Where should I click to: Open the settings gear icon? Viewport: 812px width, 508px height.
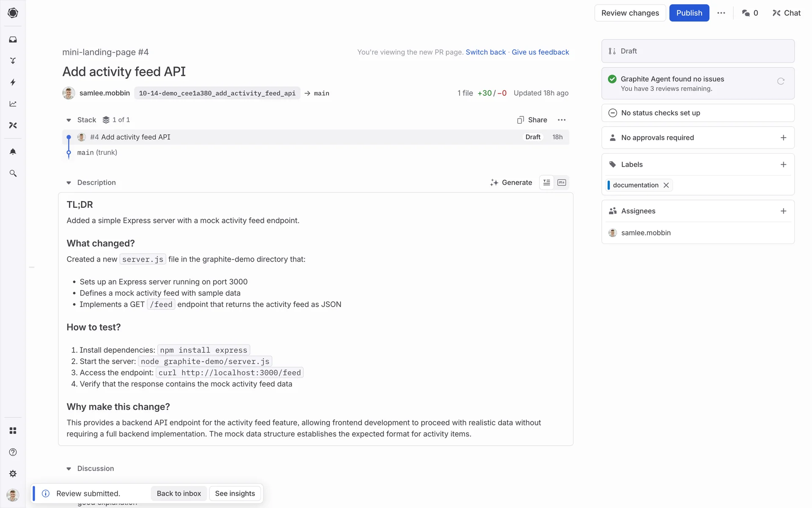13,474
